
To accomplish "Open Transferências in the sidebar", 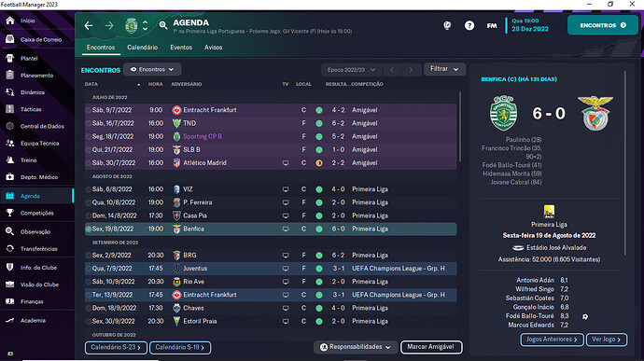I will [x=38, y=249].
